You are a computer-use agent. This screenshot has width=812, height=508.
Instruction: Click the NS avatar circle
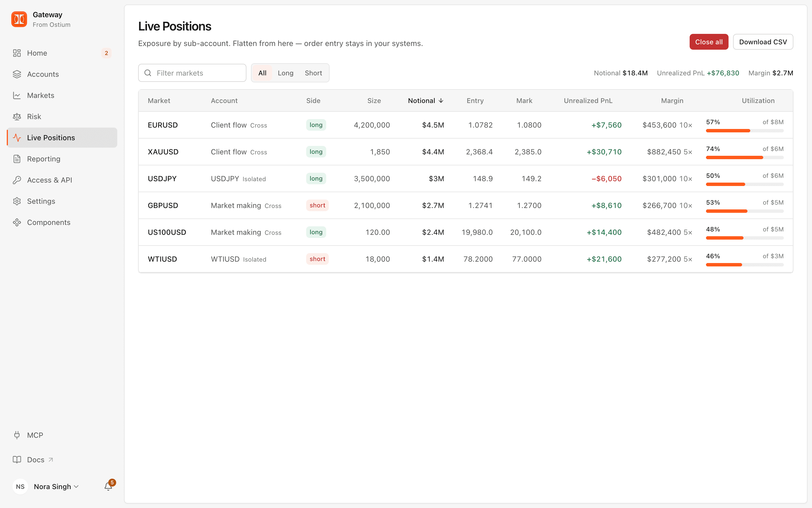(20, 487)
